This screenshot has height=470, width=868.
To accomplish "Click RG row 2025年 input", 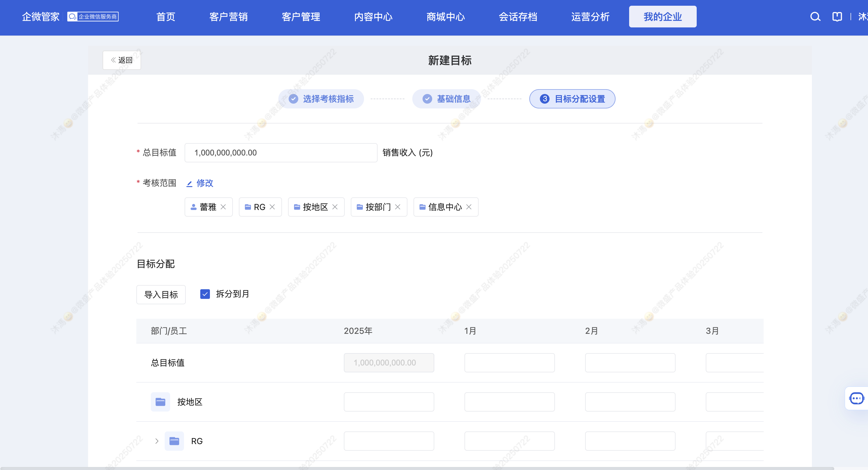I will pos(389,441).
